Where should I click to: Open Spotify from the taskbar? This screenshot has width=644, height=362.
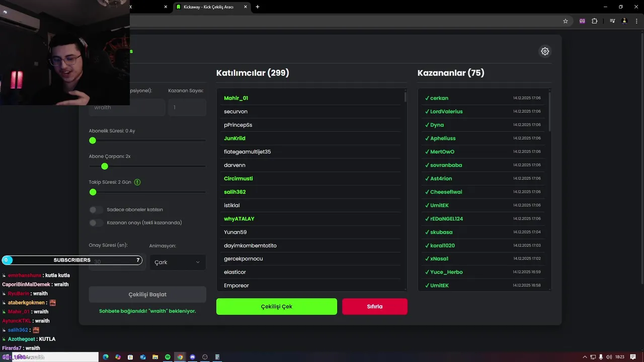point(168,357)
